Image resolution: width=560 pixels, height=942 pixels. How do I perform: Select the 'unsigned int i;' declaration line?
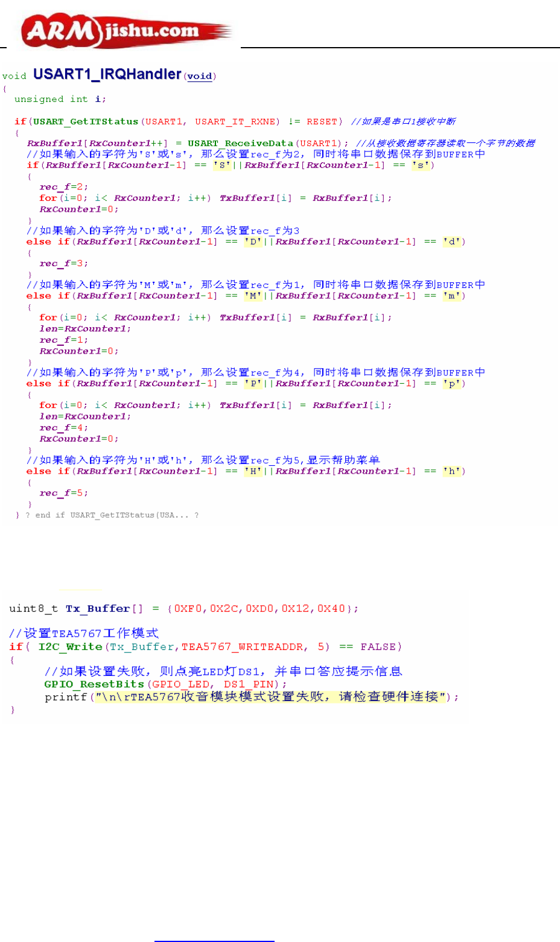[x=60, y=99]
